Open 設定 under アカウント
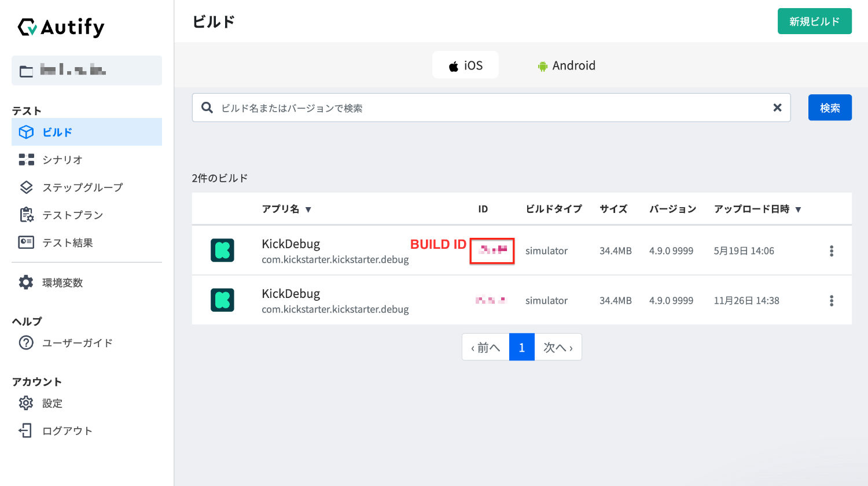 (52, 403)
